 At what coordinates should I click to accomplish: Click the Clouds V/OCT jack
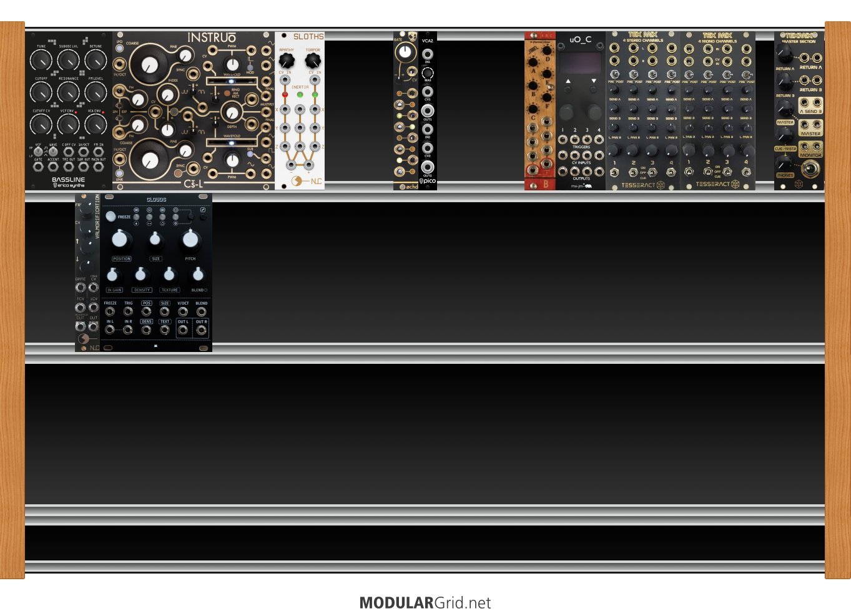click(183, 311)
